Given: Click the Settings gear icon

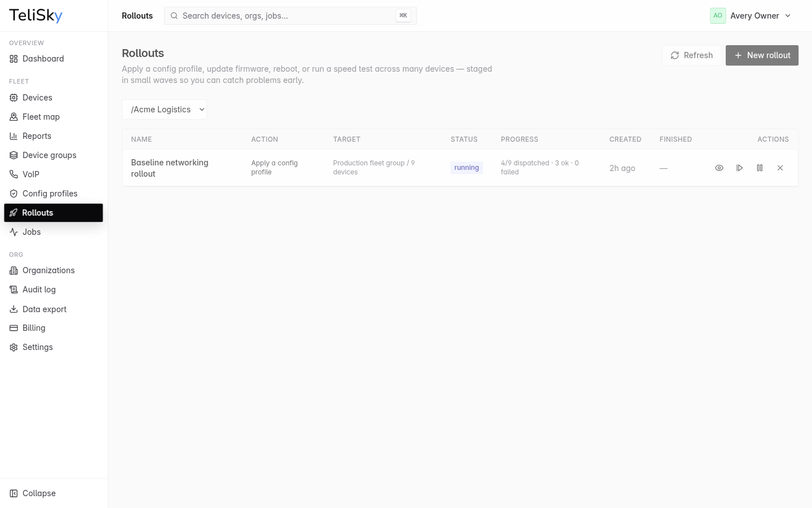Looking at the screenshot, I should click(x=14, y=347).
